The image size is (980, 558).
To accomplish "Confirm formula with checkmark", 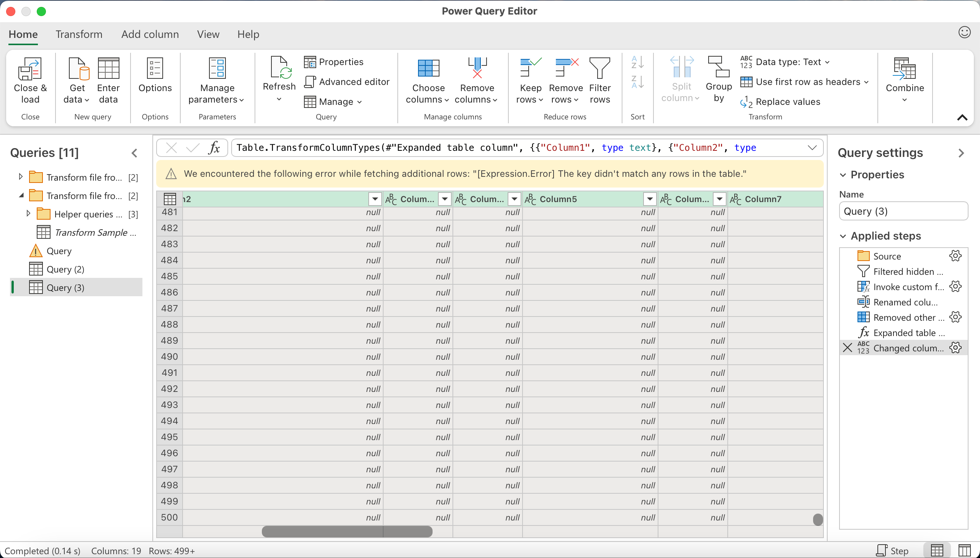I will [x=193, y=148].
